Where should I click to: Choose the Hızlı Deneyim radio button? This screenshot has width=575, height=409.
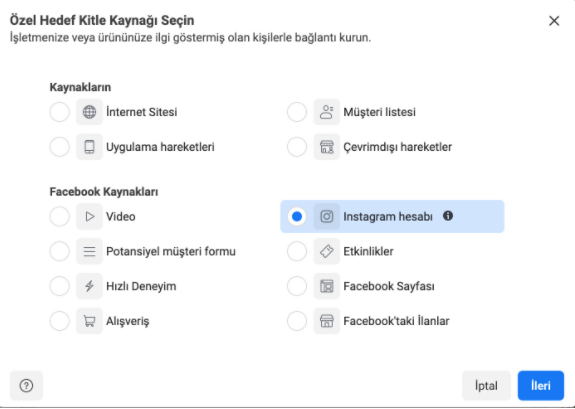click(59, 286)
